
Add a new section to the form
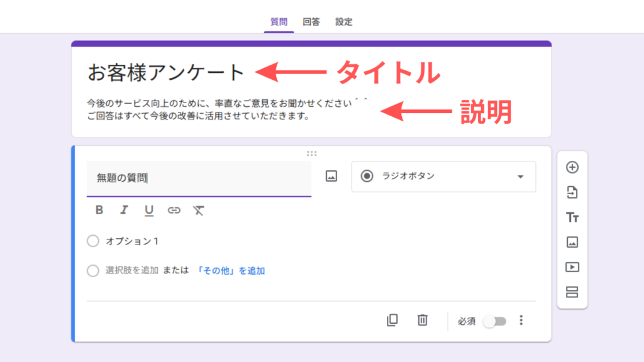point(572,292)
